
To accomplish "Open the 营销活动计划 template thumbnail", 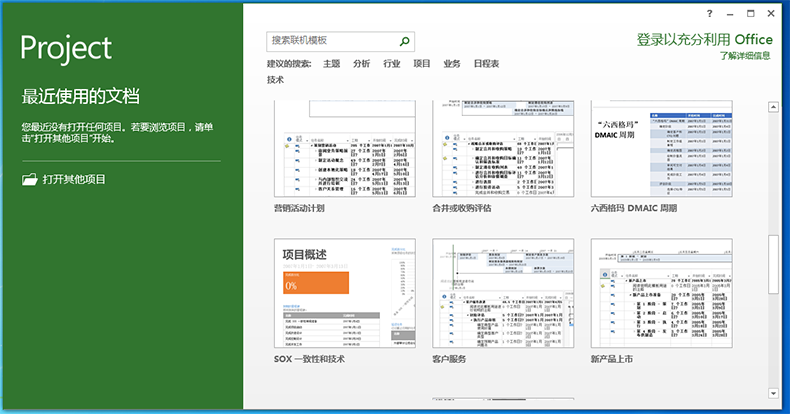I will pyautogui.click(x=345, y=149).
